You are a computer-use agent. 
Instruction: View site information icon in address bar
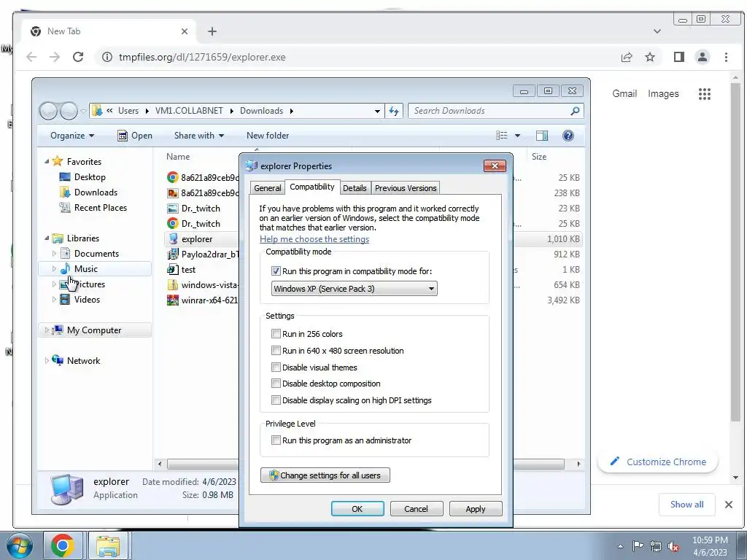coord(107,57)
